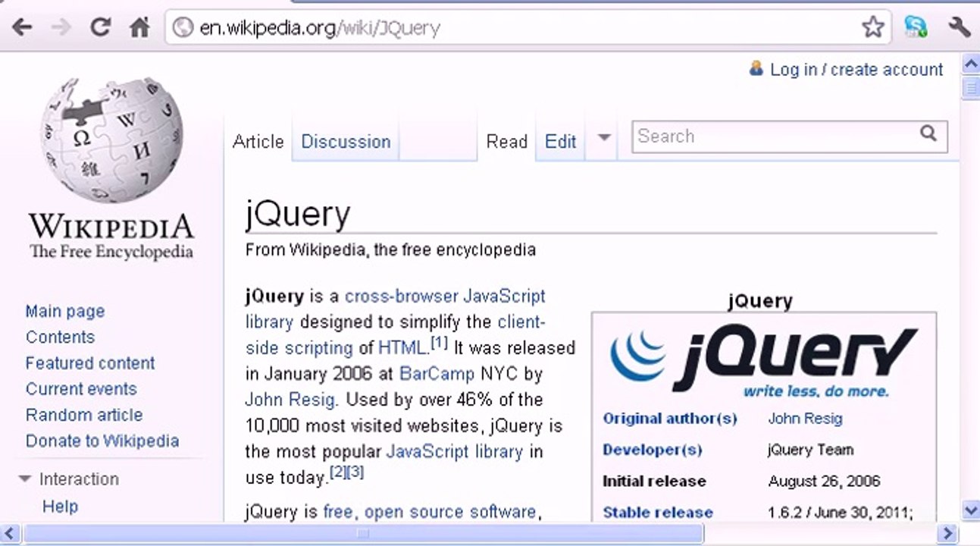Click the vertical scrollbar thumb
This screenshot has width=980, height=546.
[970, 87]
